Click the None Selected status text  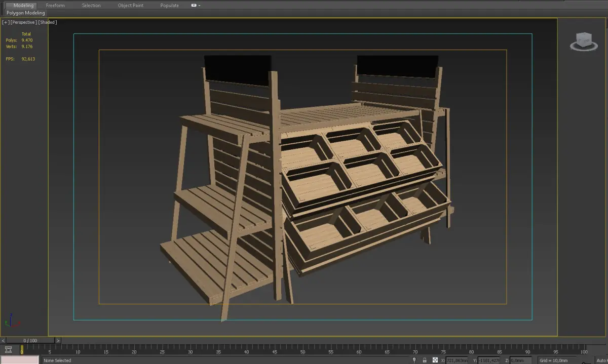(x=57, y=360)
